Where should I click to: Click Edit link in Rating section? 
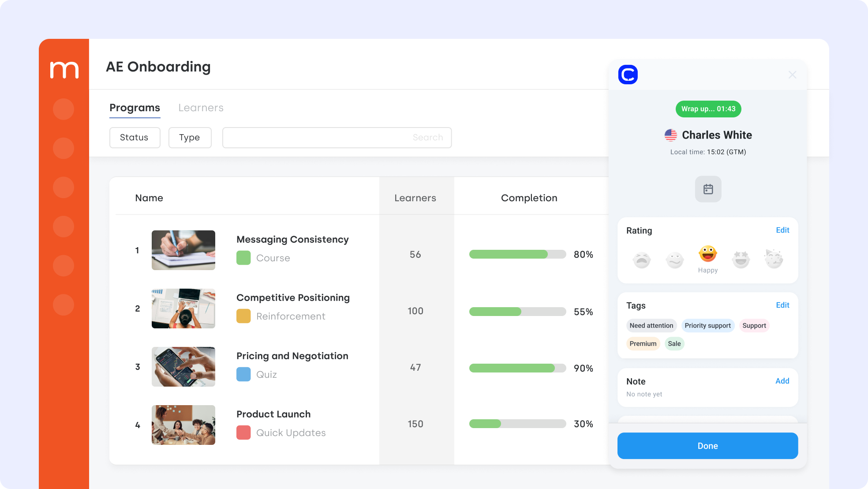[x=782, y=230]
